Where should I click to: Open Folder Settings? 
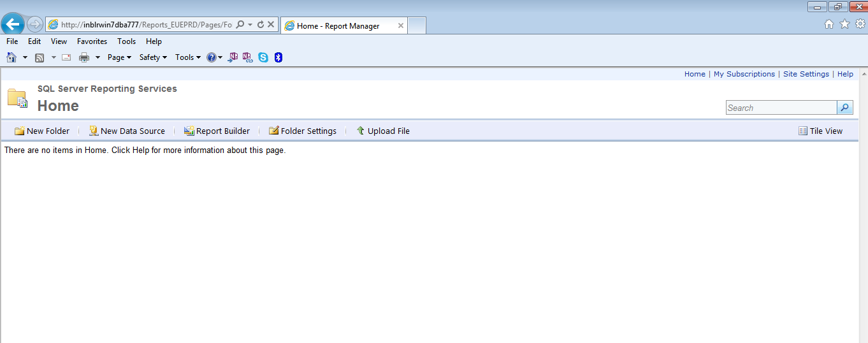[303, 131]
